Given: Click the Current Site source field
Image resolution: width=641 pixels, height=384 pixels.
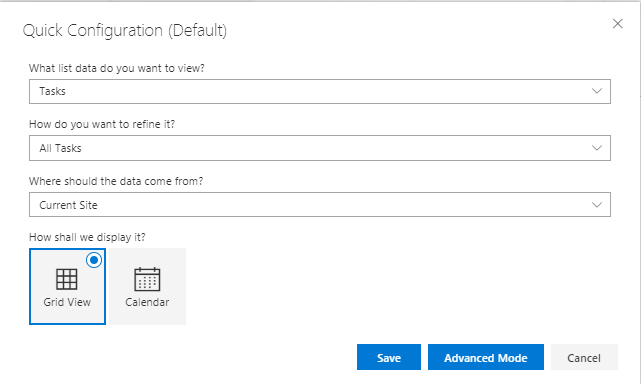Looking at the screenshot, I should click(x=320, y=204).
